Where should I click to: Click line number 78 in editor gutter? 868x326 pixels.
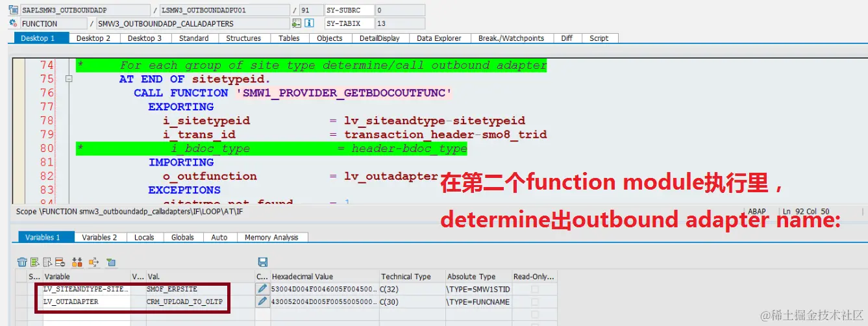point(46,121)
